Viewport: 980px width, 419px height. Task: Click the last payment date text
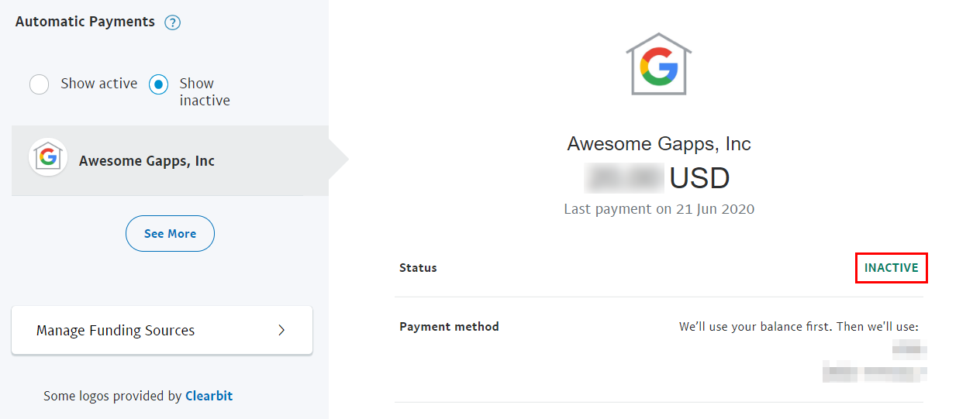pos(658,209)
